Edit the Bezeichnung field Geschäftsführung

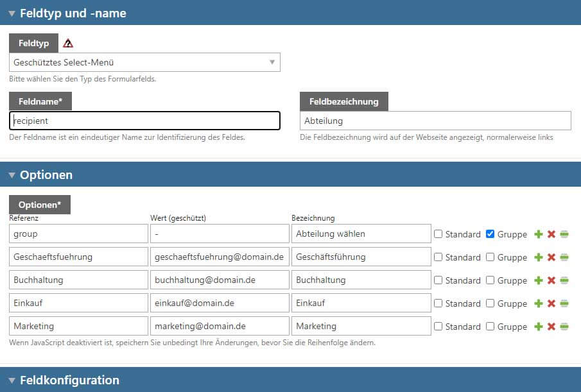pyautogui.click(x=361, y=257)
